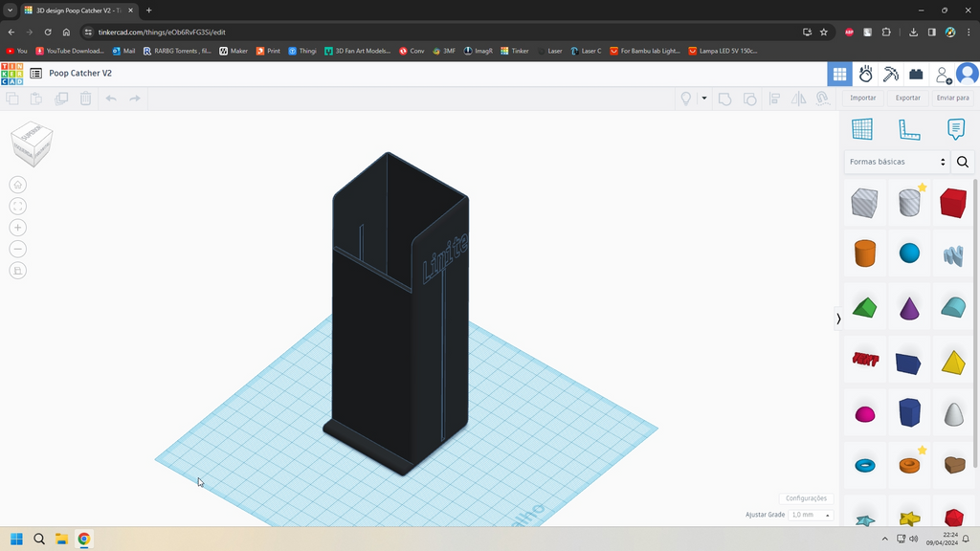Select the red box shape

953,203
